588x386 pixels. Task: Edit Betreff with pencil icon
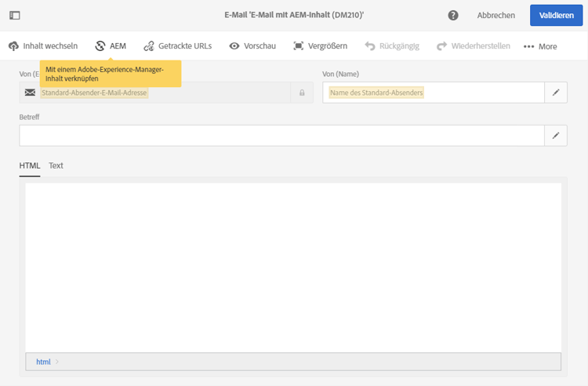[x=556, y=136]
